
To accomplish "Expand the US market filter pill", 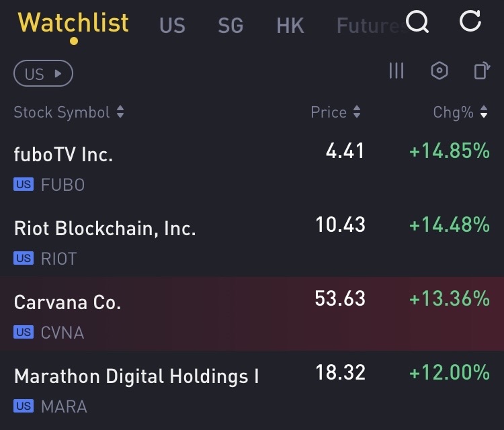I will (x=43, y=74).
